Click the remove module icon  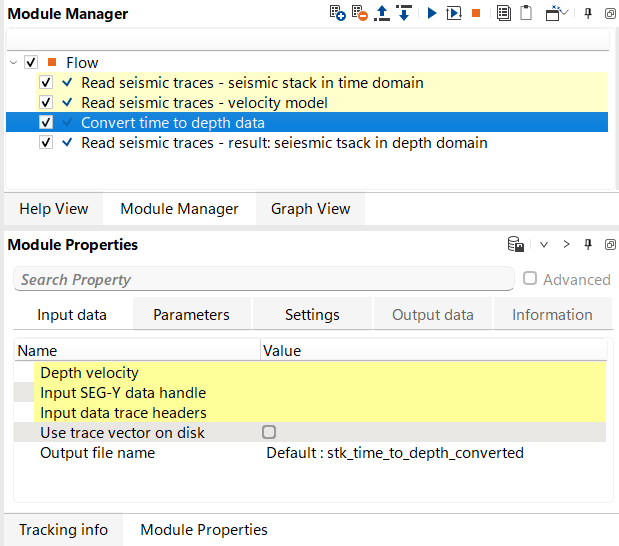pyautogui.click(x=359, y=14)
